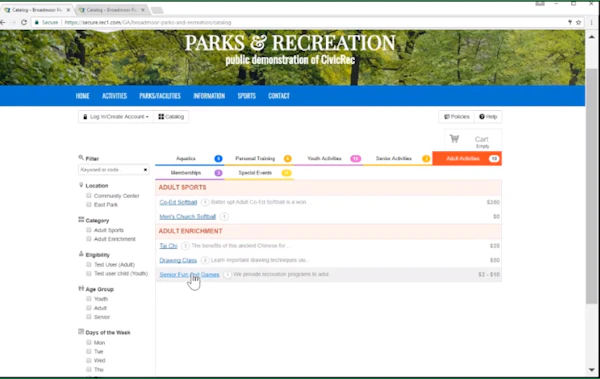Check the Wed day filter
The height and width of the screenshot is (379, 600).
click(x=89, y=360)
